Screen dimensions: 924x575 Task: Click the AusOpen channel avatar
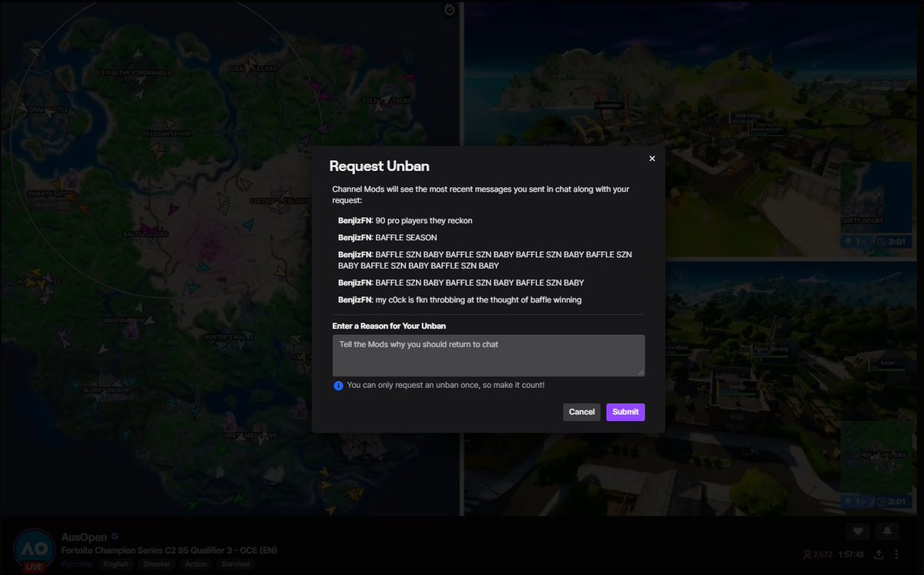coord(33,548)
